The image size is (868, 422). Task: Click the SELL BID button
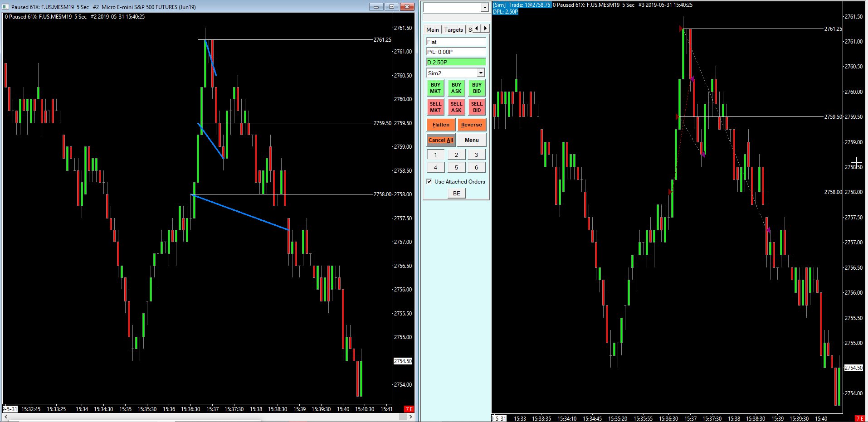[x=477, y=107]
